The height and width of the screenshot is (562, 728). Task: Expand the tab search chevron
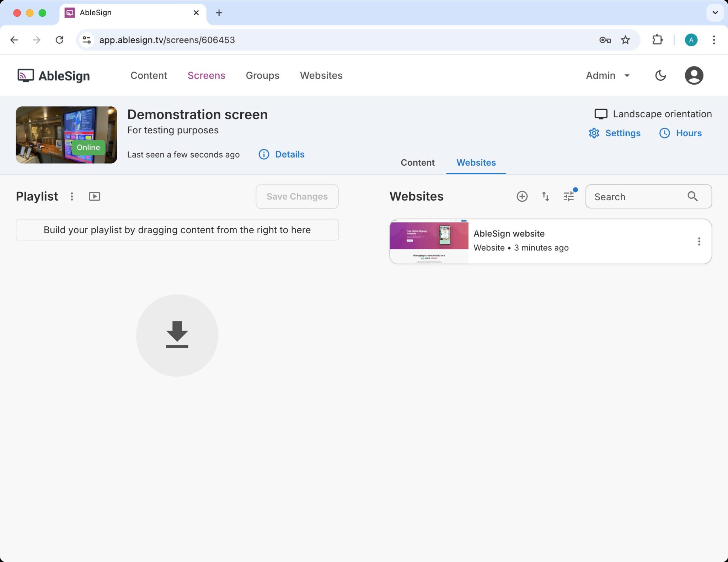pos(715,13)
